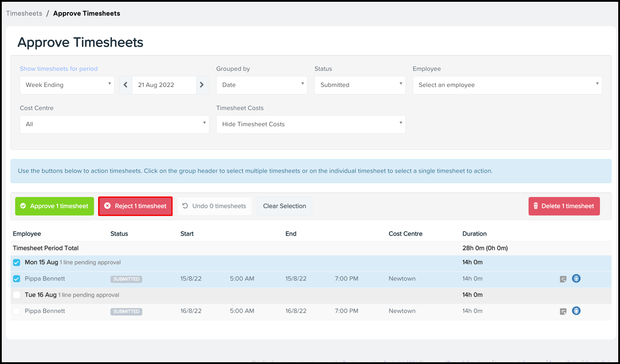The height and width of the screenshot is (364, 620).
Task: Click Undo 0 timesheets button
Action: (214, 206)
